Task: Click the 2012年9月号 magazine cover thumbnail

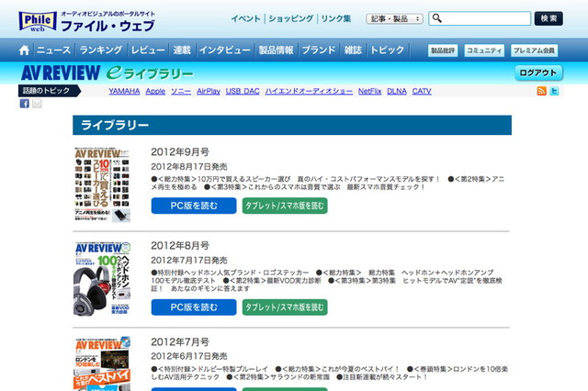Action: 103,184
